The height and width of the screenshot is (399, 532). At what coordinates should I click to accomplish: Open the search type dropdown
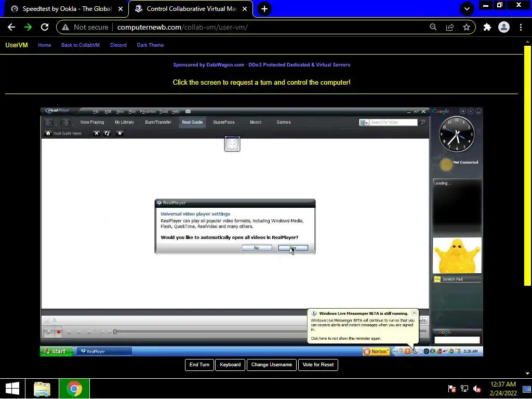(364, 122)
